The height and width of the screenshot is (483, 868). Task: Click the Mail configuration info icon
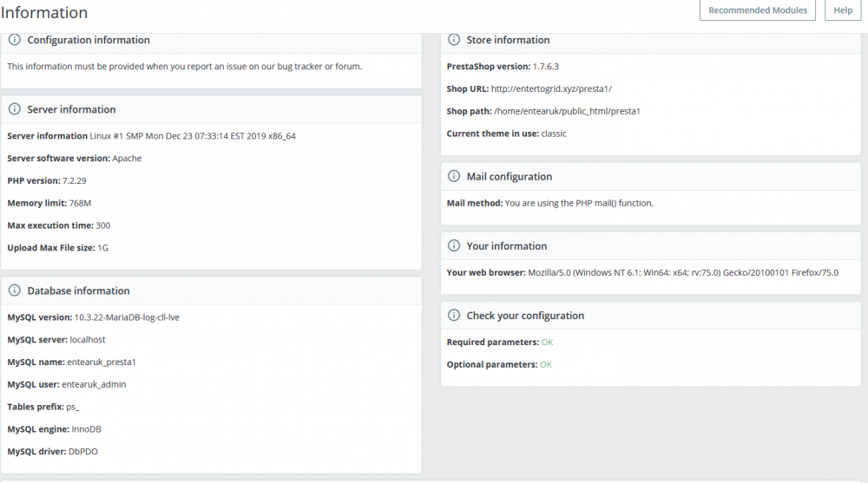click(454, 176)
